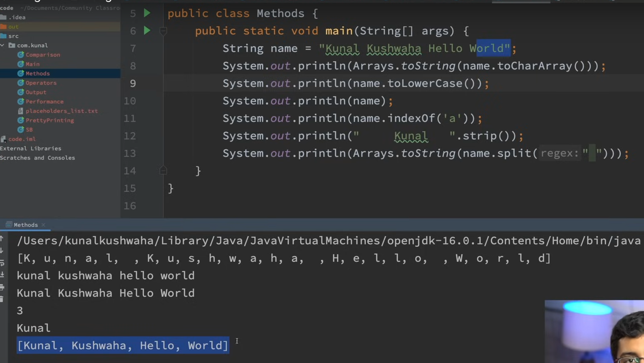Viewport: 644px width, 363px height.
Task: Click the code.iml module file
Action: tap(22, 139)
